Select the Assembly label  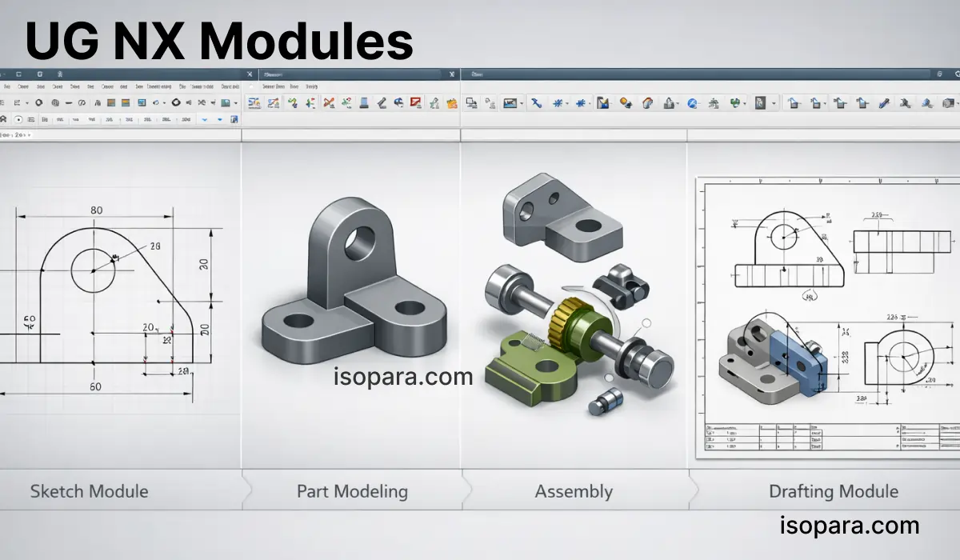click(x=574, y=490)
